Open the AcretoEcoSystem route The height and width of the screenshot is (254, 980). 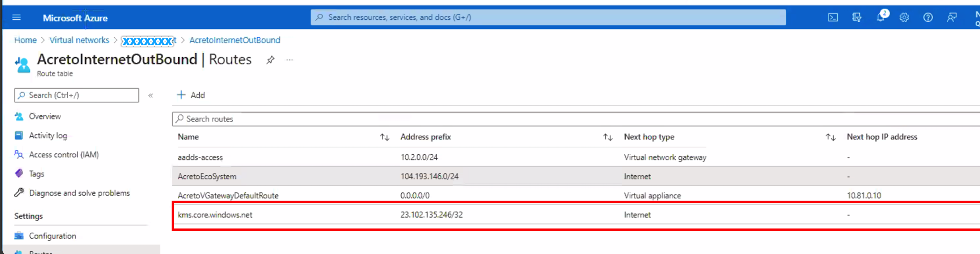[207, 176]
